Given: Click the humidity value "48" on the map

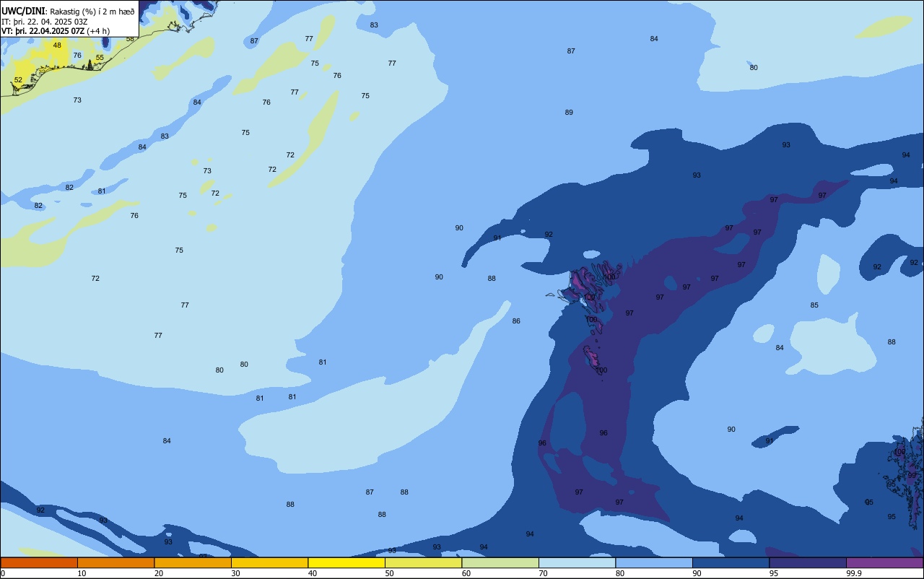Looking at the screenshot, I should pyautogui.click(x=57, y=45).
